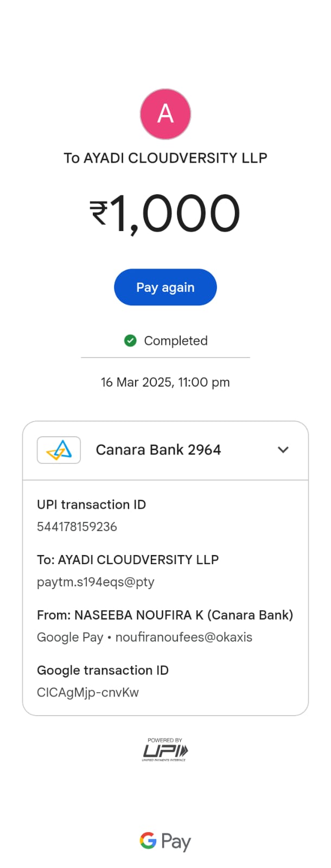Click the ₹1,000 payment amount

coord(165,214)
